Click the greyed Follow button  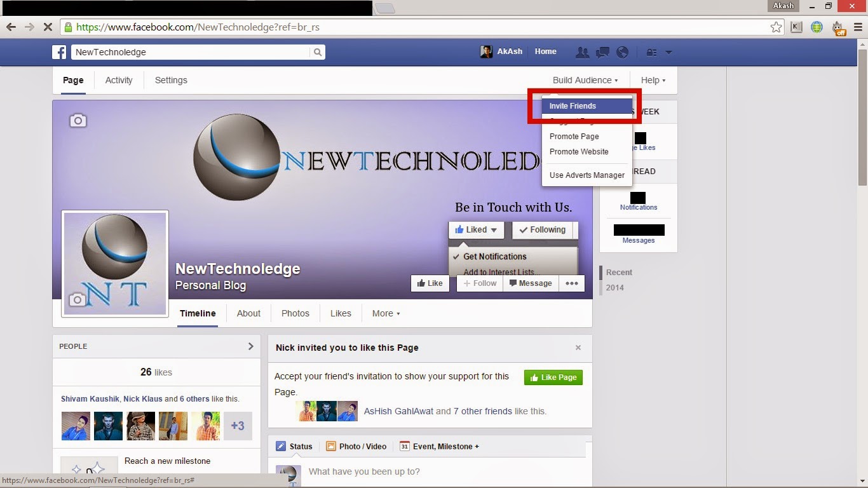coord(480,283)
